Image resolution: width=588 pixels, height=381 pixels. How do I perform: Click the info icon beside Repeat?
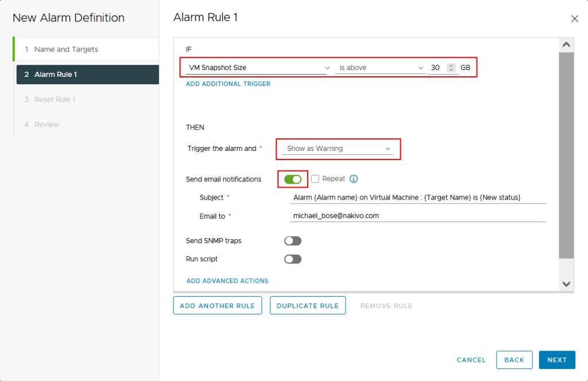coord(354,179)
